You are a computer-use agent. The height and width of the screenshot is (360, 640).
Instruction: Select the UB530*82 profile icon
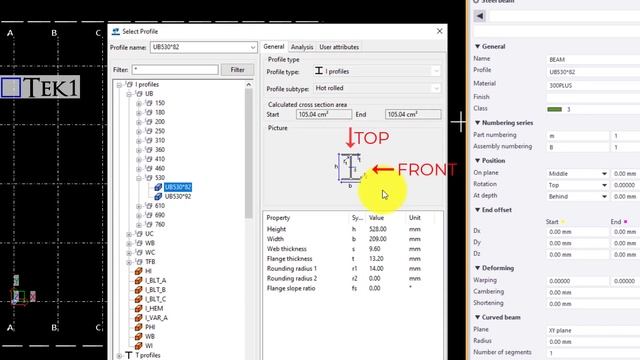click(158, 187)
